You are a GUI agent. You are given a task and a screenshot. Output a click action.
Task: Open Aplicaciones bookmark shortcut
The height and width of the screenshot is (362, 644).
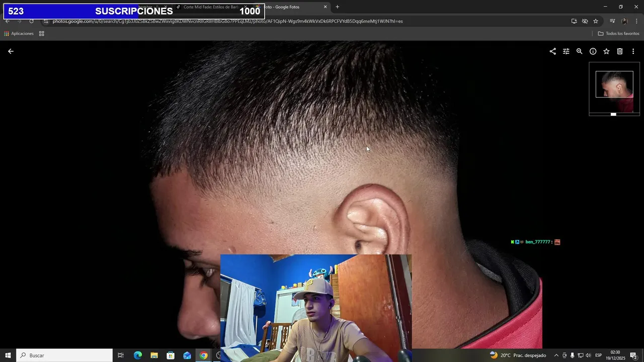point(19,34)
